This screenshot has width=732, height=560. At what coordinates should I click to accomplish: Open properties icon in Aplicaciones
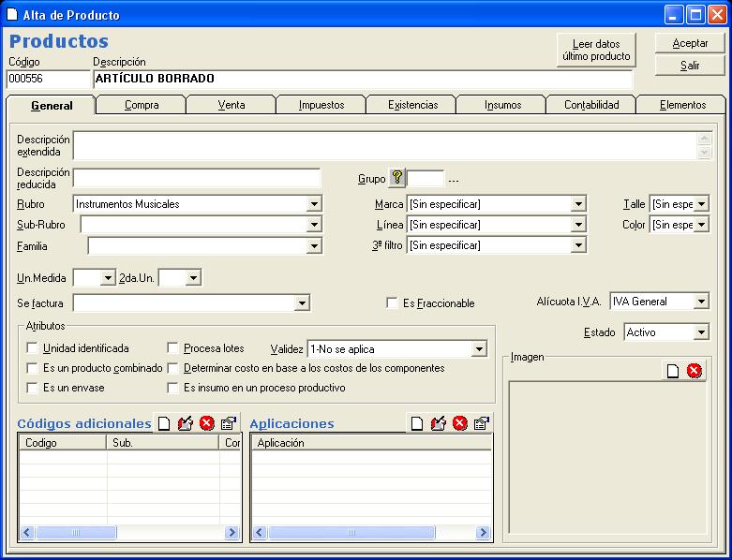pyautogui.click(x=481, y=424)
